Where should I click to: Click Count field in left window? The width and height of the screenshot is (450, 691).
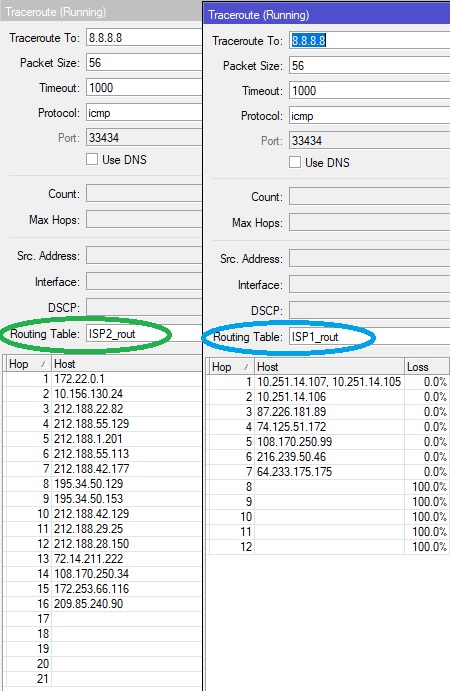click(144, 193)
